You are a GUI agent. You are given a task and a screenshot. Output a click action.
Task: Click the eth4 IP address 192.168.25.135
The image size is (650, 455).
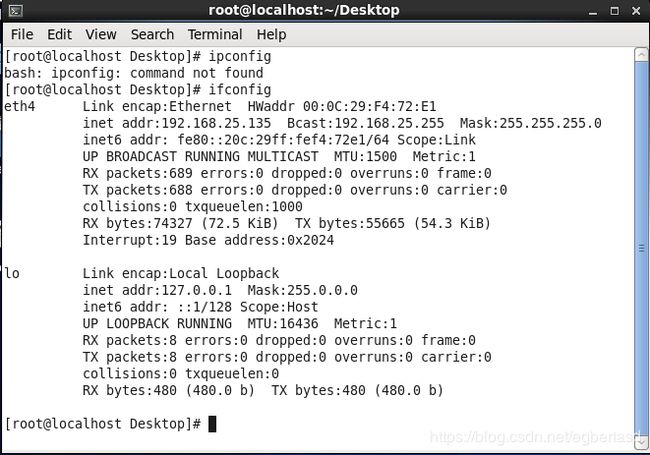point(216,123)
